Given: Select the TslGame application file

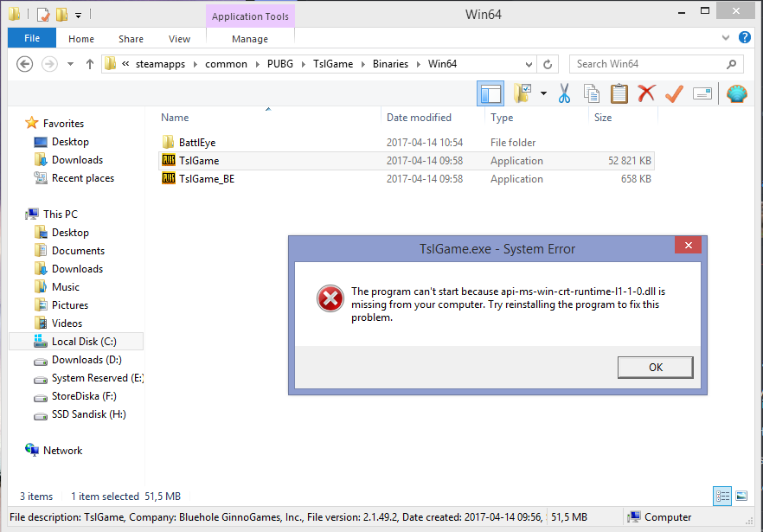Looking at the screenshot, I should click(407, 161).
